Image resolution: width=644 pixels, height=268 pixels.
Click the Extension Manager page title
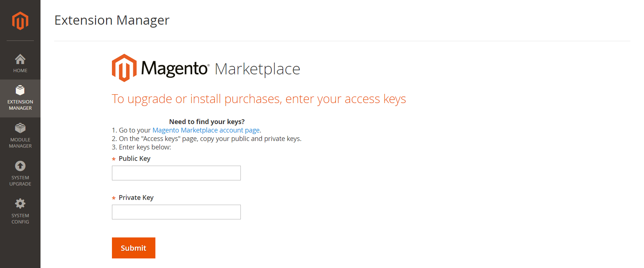112,20
